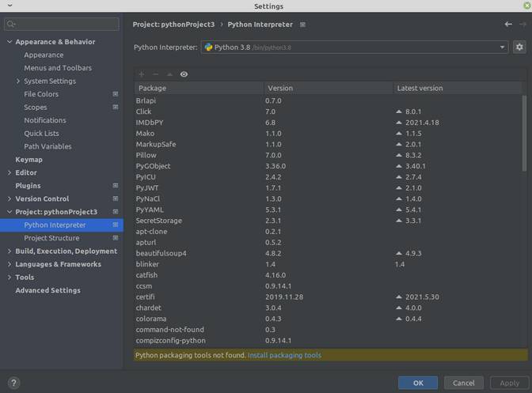This screenshot has width=532, height=393.
Task: Click project-level icon next to File Colors
Action: tap(116, 94)
